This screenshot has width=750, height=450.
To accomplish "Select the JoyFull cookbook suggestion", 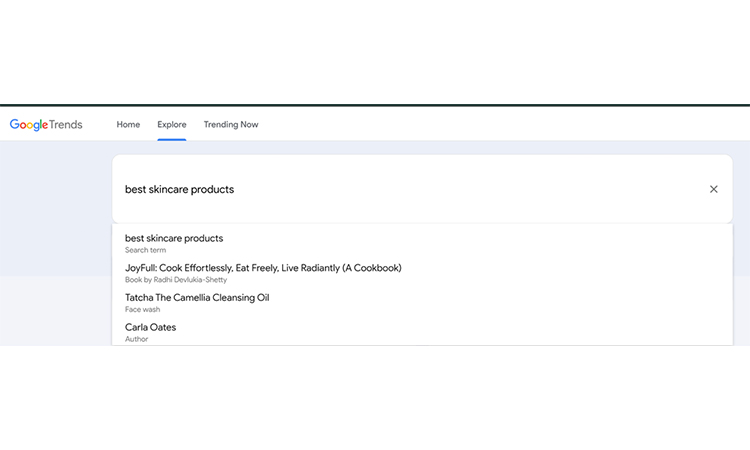I will (x=422, y=273).
